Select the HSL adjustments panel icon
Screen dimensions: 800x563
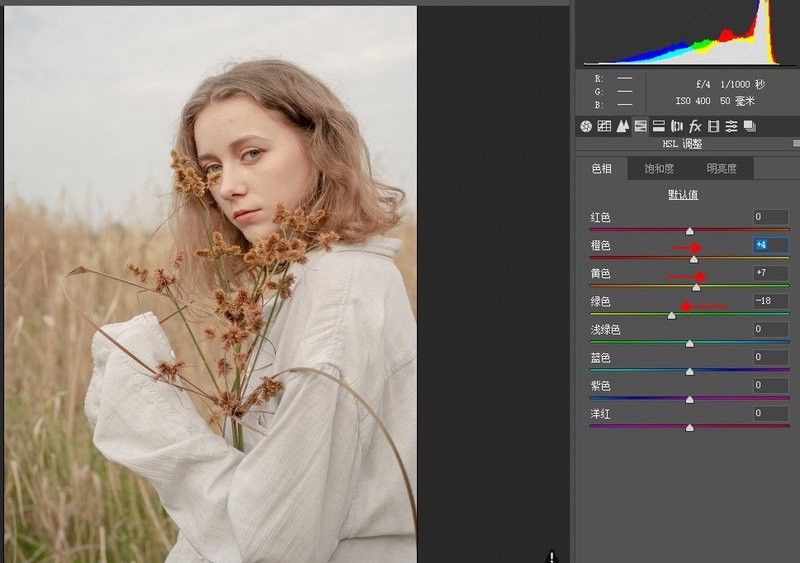pos(640,126)
